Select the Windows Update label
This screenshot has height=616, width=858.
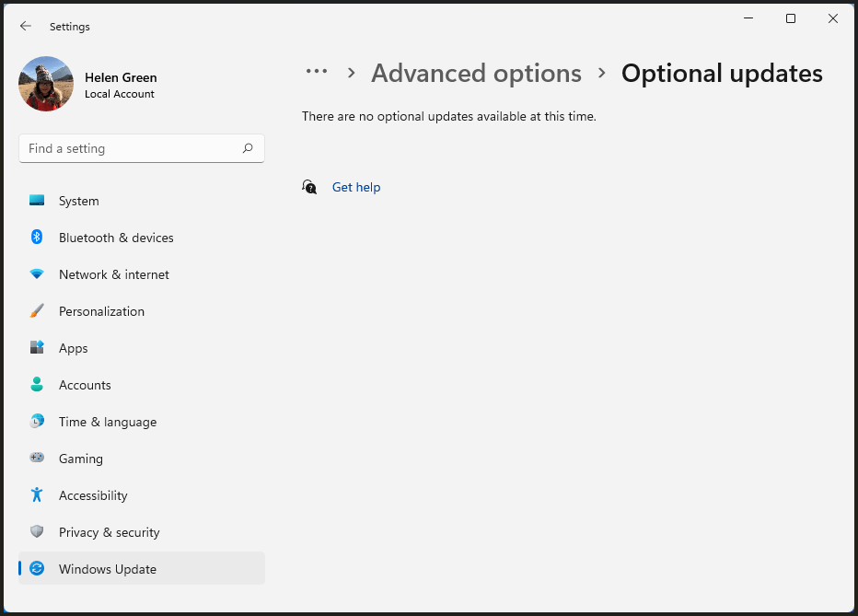coord(108,569)
